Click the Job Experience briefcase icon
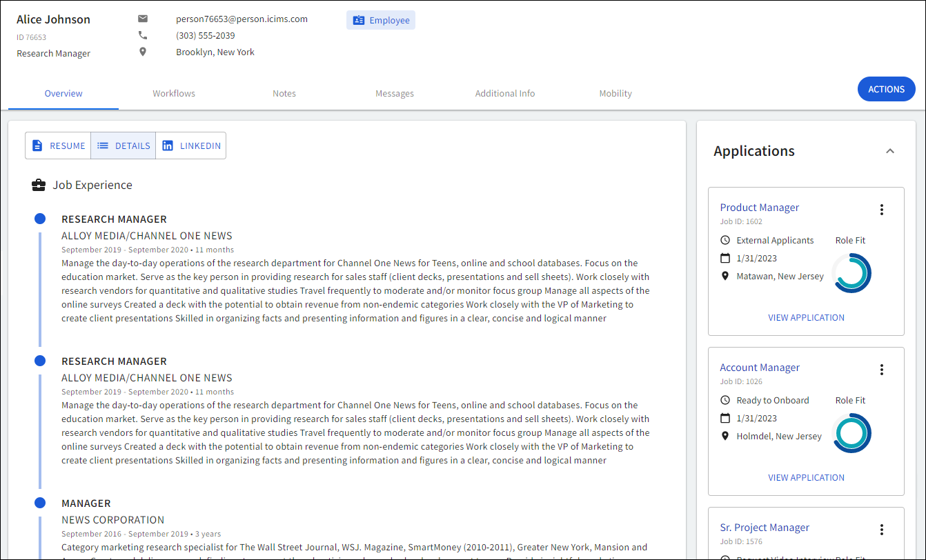 [x=39, y=185]
